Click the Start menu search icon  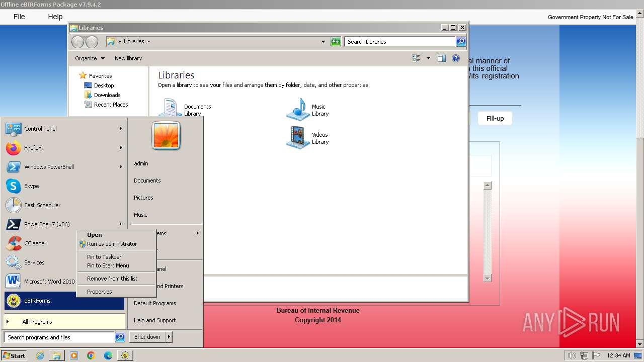pos(120,337)
